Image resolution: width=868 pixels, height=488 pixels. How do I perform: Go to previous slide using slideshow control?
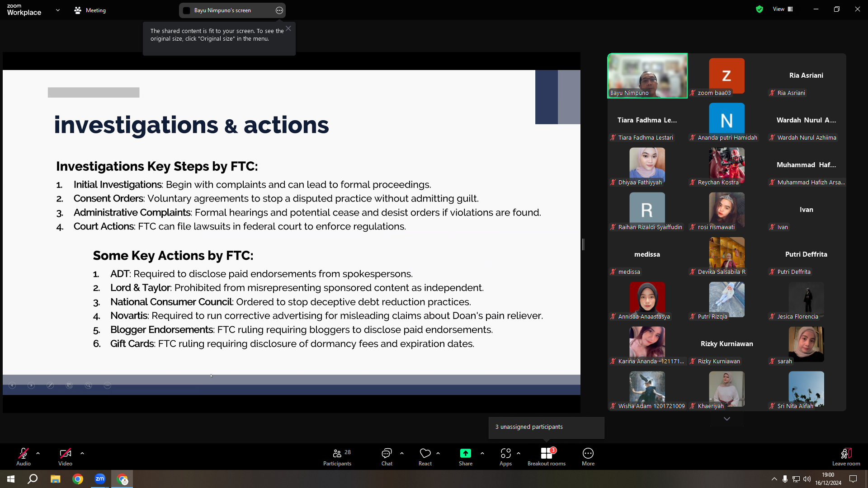coord(12,385)
